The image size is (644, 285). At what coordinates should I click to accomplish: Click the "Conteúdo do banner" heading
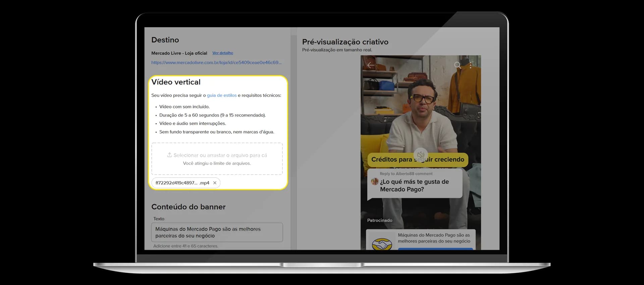188,207
